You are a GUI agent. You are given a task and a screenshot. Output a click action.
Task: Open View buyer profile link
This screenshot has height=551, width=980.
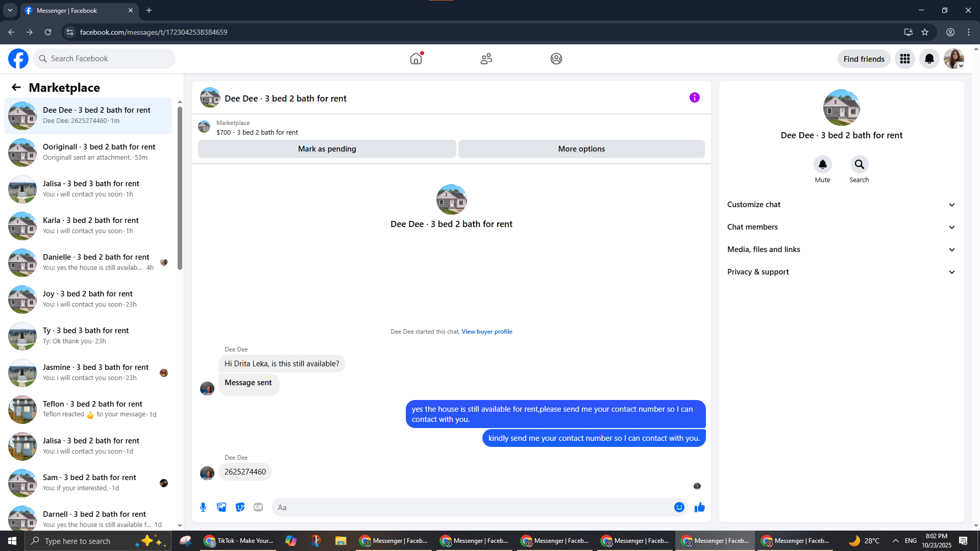[x=486, y=332]
